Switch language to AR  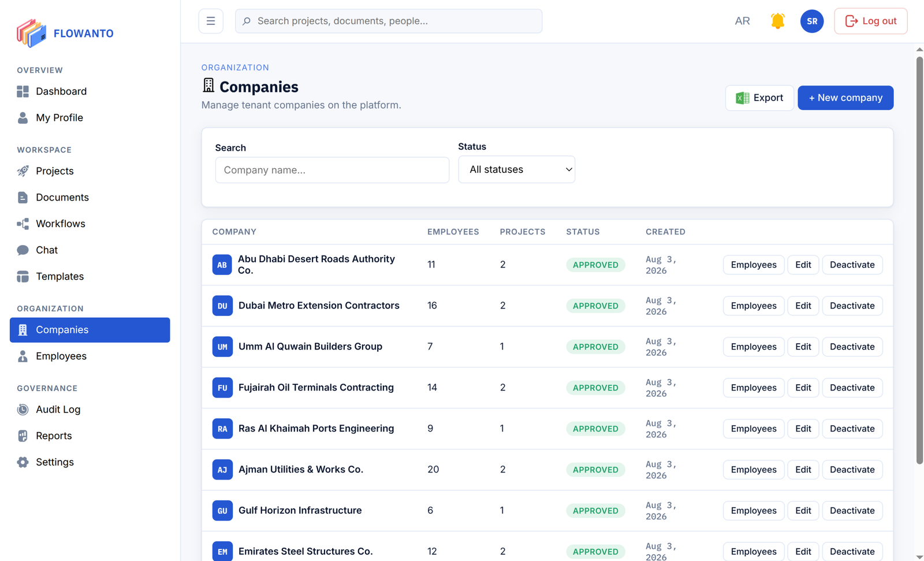742,21
